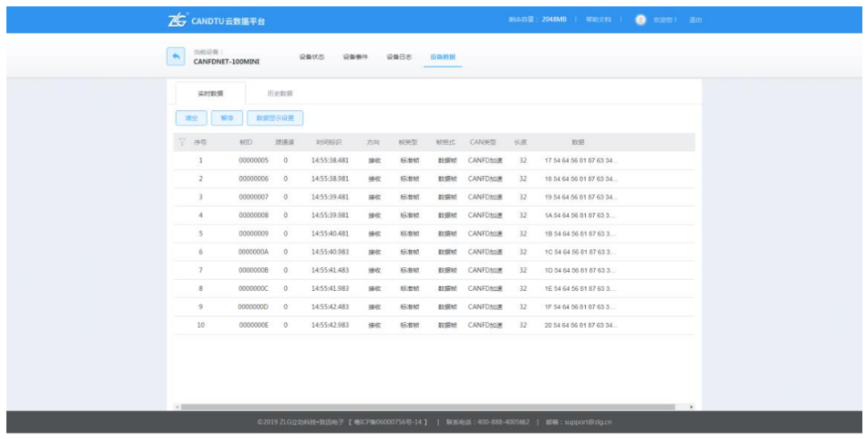Click the 暂停 button

[227, 118]
